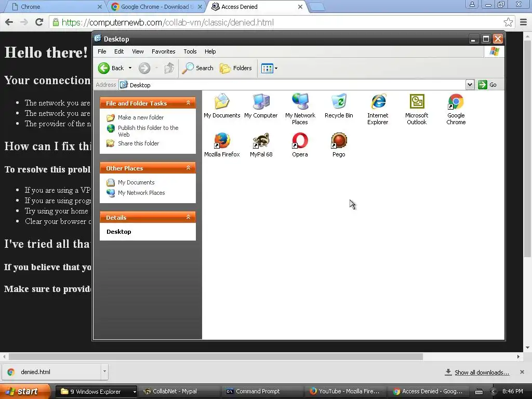Click the Views icon in Explorer toolbar
532x399 pixels.
tap(267, 68)
